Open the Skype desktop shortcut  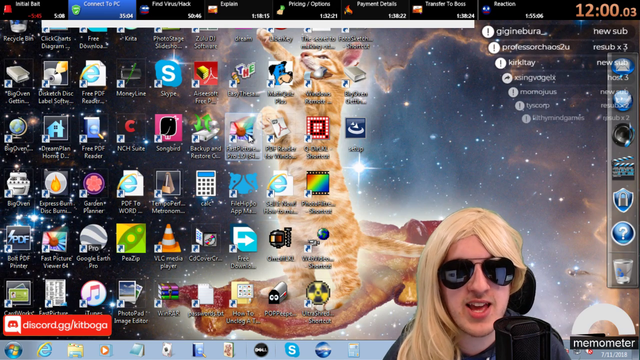(168, 78)
